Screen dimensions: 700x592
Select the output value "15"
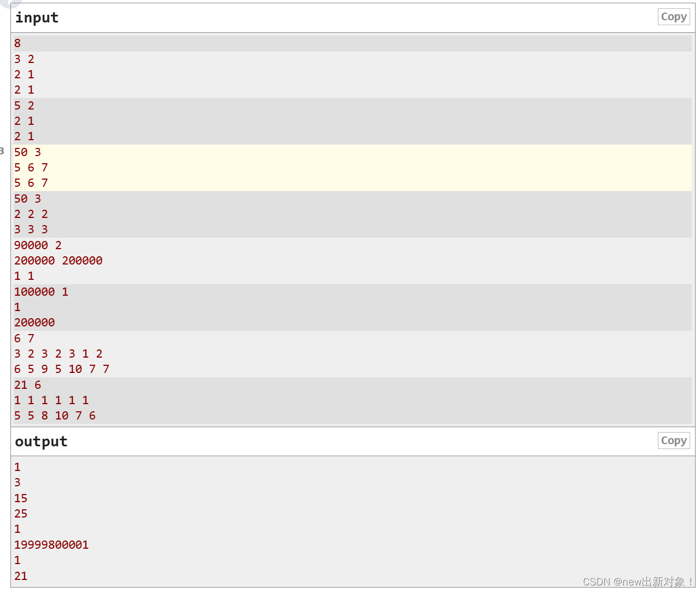tap(20, 498)
